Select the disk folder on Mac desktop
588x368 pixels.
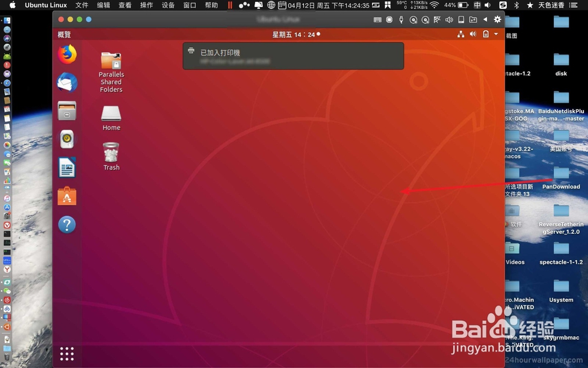[562, 65]
